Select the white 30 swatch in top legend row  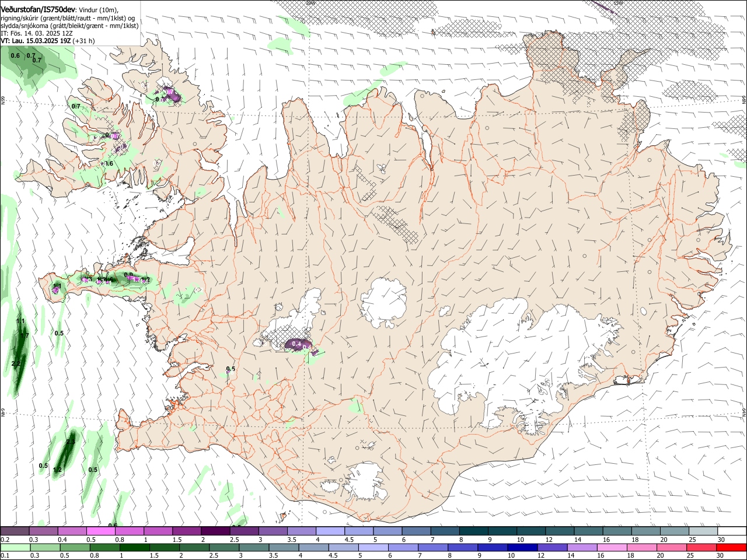tap(732, 531)
